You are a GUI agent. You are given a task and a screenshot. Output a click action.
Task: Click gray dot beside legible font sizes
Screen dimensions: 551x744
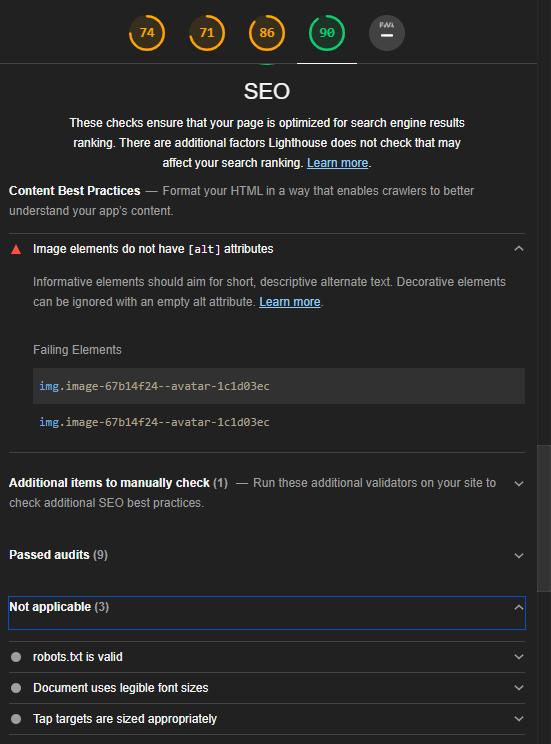(x=16, y=688)
